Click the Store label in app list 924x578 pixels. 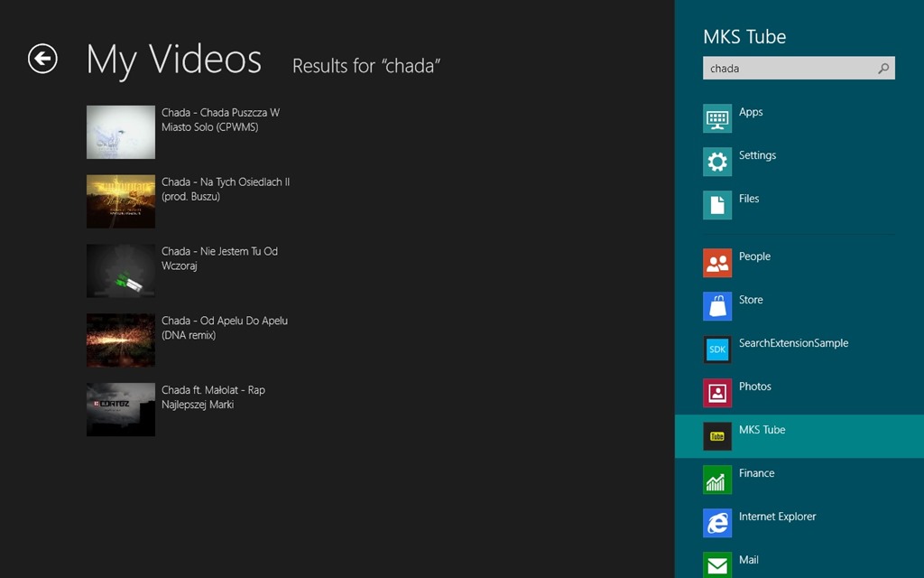click(x=751, y=300)
